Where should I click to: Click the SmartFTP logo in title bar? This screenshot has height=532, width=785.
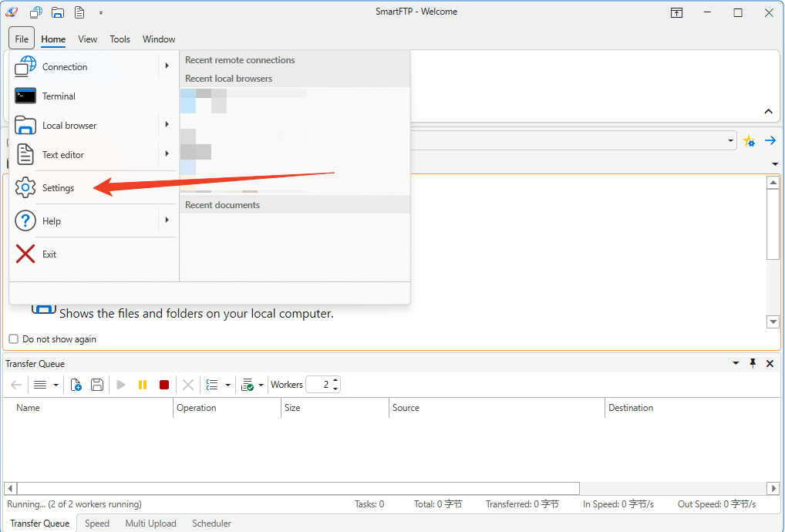(12, 12)
